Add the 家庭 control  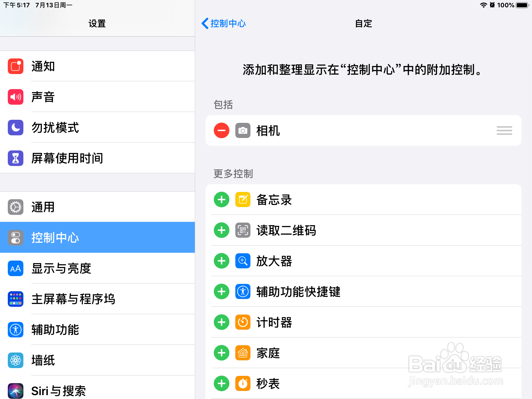tap(221, 353)
